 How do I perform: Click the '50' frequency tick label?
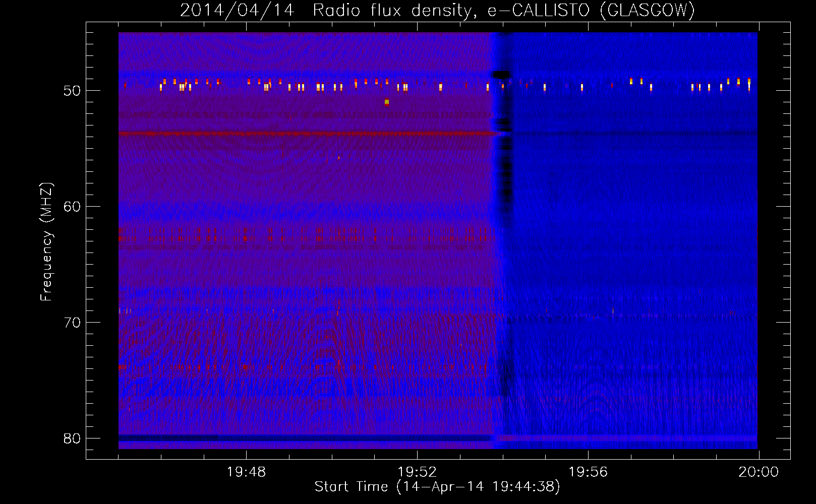click(x=72, y=91)
